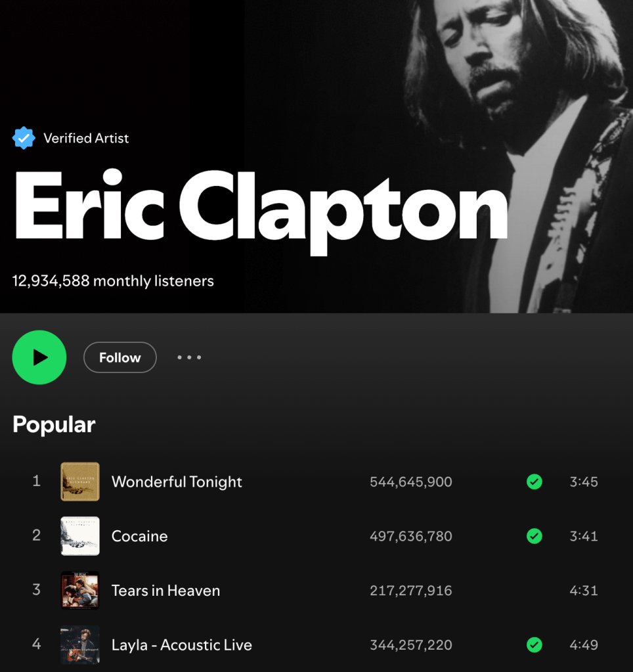Open the Tears in Heaven album cover thumbnail
Viewport: 633px width, 672px height.
pos(80,591)
